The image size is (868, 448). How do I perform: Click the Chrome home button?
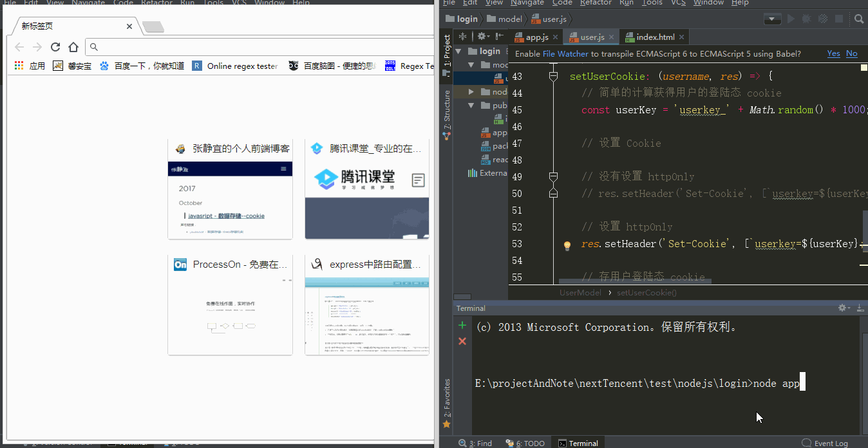pos(73,47)
